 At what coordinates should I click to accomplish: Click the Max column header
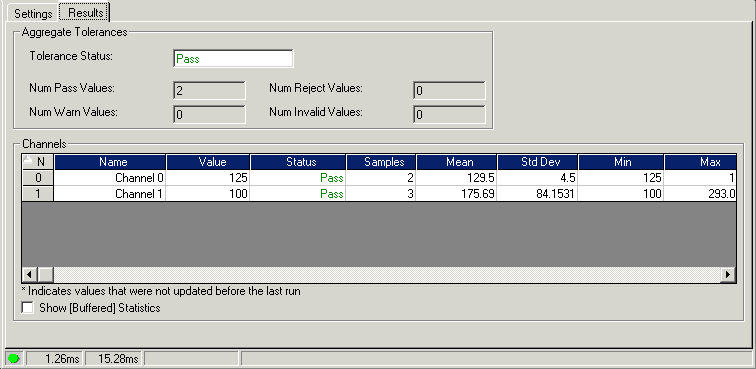tap(700, 162)
